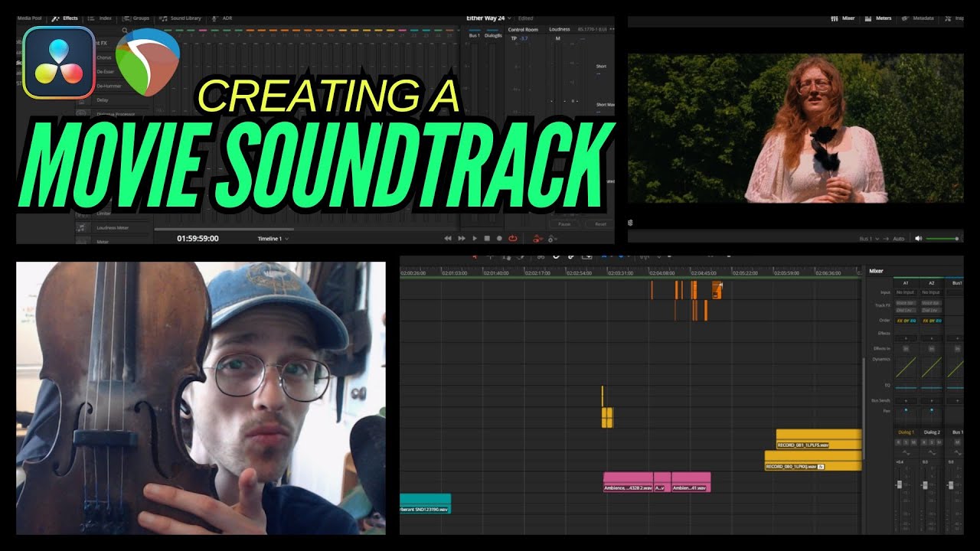Toggle the red loop playback icon
This screenshot has height=551, width=980.
[512, 238]
